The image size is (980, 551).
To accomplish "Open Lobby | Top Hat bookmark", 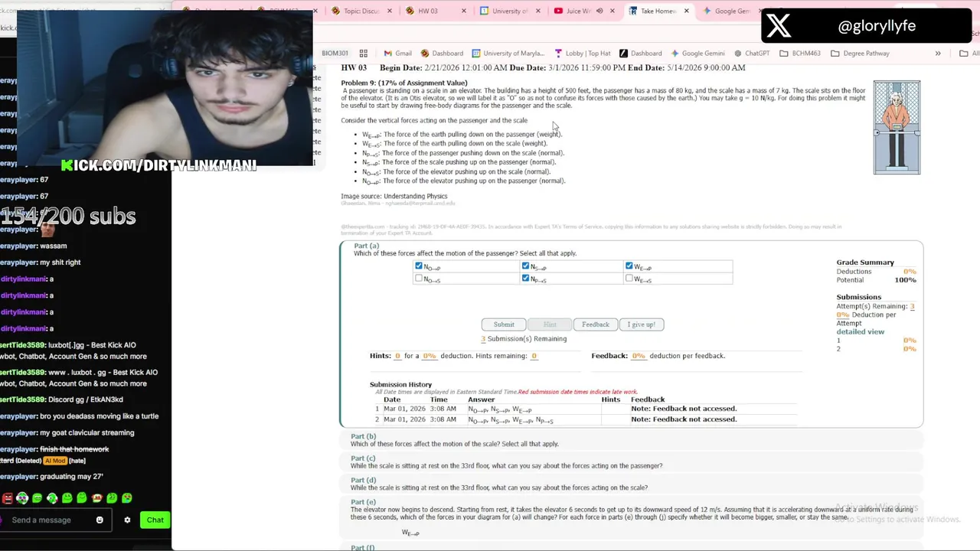I will click(x=582, y=54).
